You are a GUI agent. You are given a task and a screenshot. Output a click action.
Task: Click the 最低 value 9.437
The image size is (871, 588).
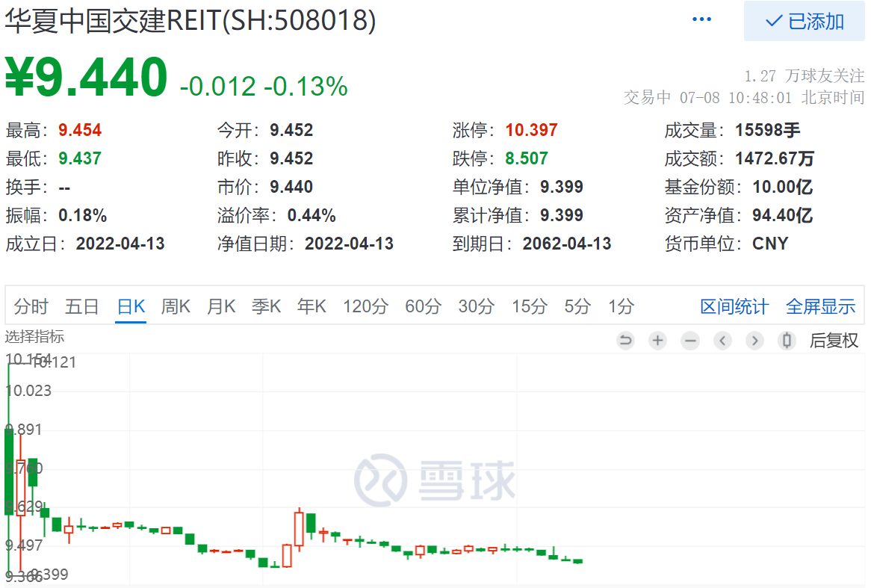pyautogui.click(x=80, y=158)
